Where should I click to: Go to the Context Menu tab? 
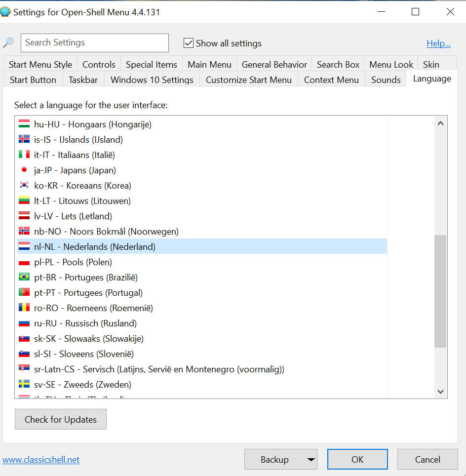331,79
